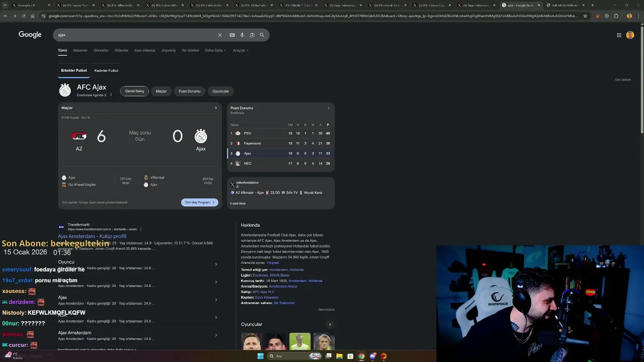The width and height of the screenshot is (644, 362).
Task: Switch to Yer siteleri tab
Action: click(x=190, y=50)
